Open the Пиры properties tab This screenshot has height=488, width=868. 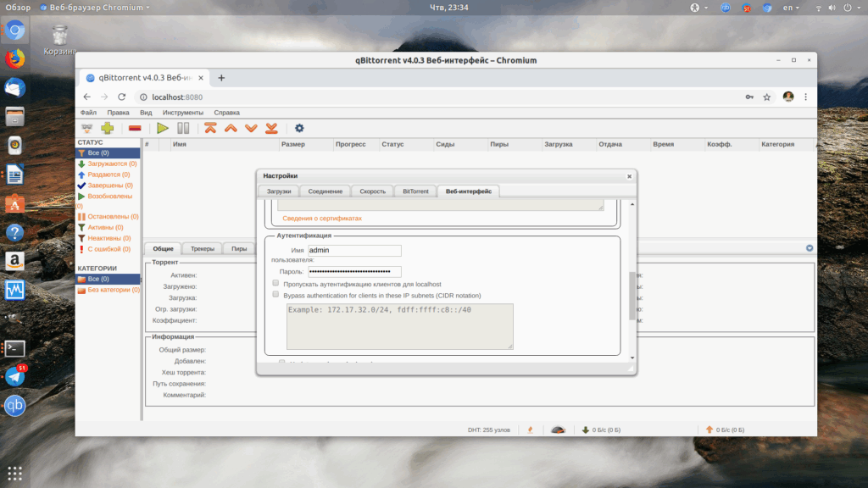[x=238, y=249]
